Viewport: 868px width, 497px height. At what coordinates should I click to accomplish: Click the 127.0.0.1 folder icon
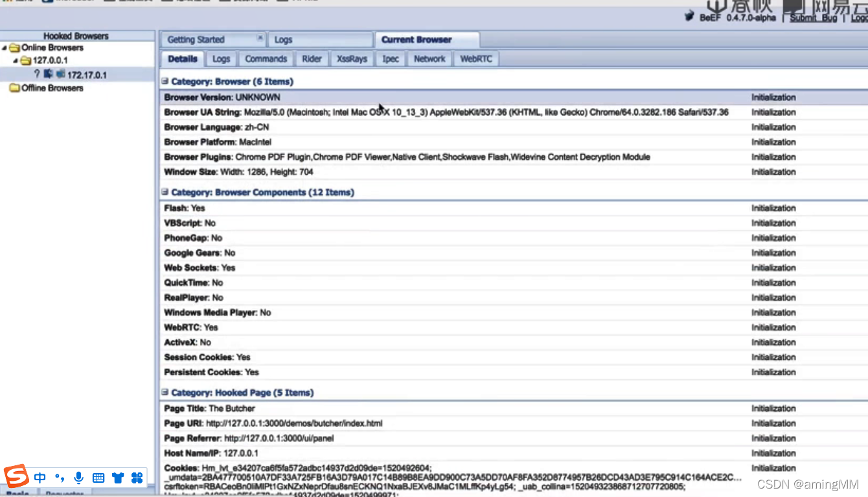pyautogui.click(x=26, y=61)
